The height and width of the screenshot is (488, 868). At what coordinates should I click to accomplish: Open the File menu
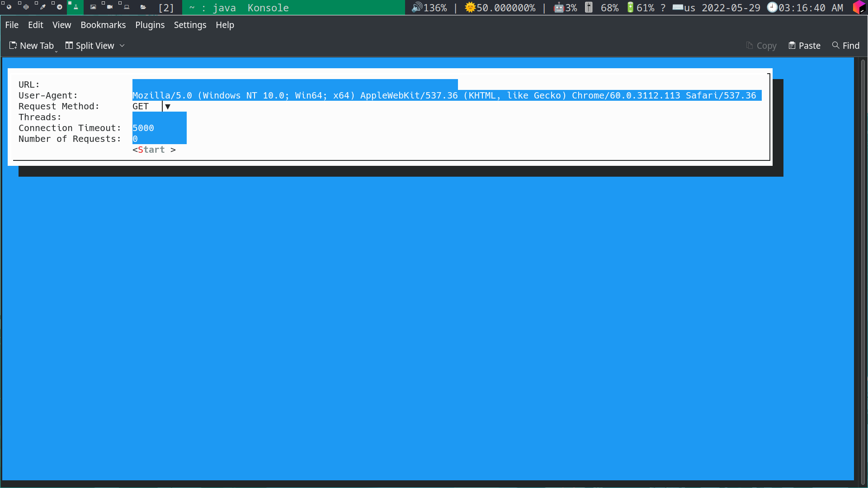(12, 25)
